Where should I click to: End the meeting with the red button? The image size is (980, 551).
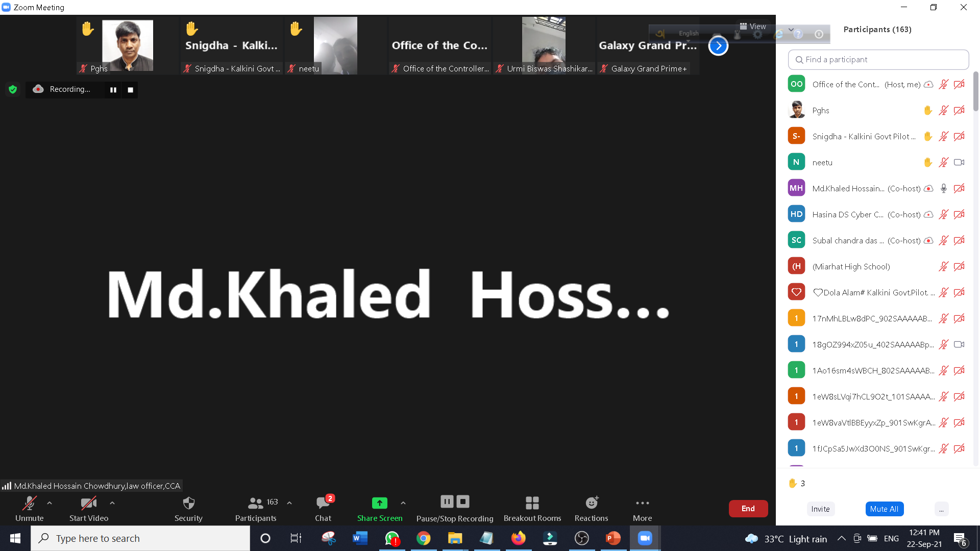(x=748, y=509)
